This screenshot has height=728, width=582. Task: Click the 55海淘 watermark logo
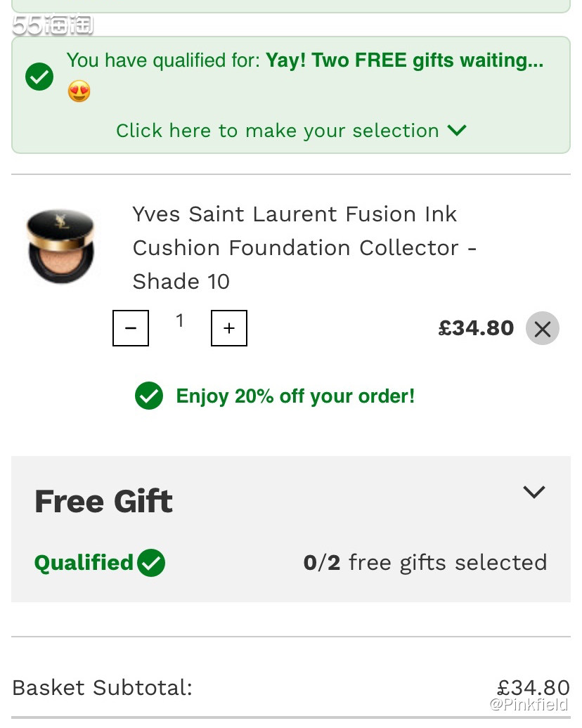[53, 25]
